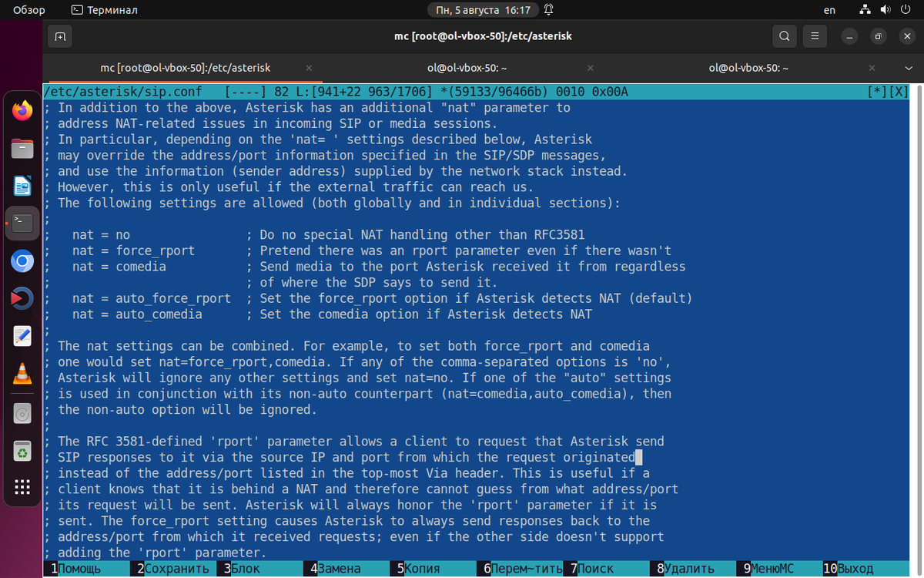Open the 'en' keyboard layout selector

829,10
